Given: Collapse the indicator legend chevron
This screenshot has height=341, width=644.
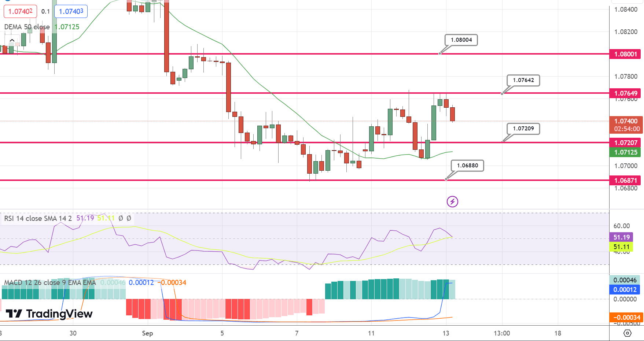Looking at the screenshot, I should pos(12,40).
